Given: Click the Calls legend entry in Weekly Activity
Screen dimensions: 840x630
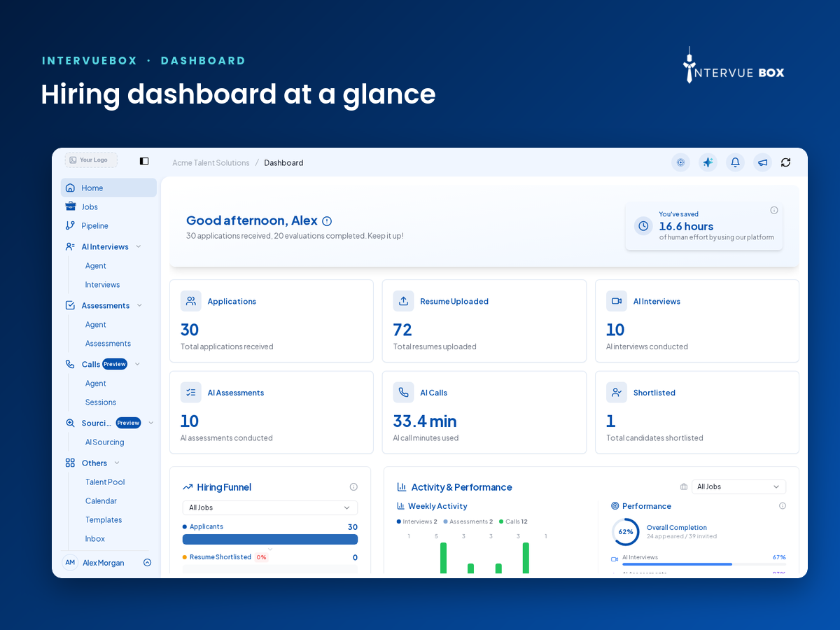Looking at the screenshot, I should (513, 521).
